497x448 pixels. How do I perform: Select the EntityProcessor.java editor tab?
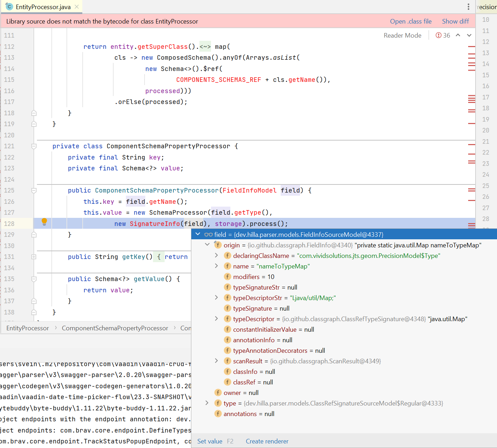[x=42, y=6]
